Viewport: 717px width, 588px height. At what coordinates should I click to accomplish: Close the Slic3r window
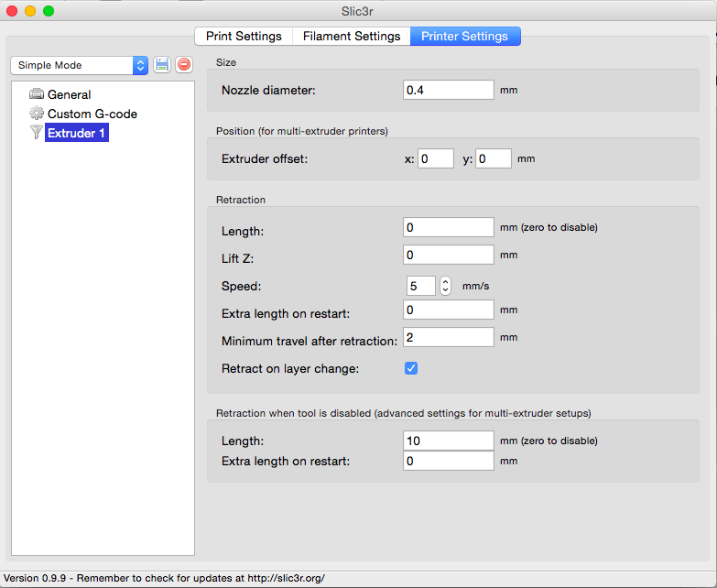coord(12,11)
